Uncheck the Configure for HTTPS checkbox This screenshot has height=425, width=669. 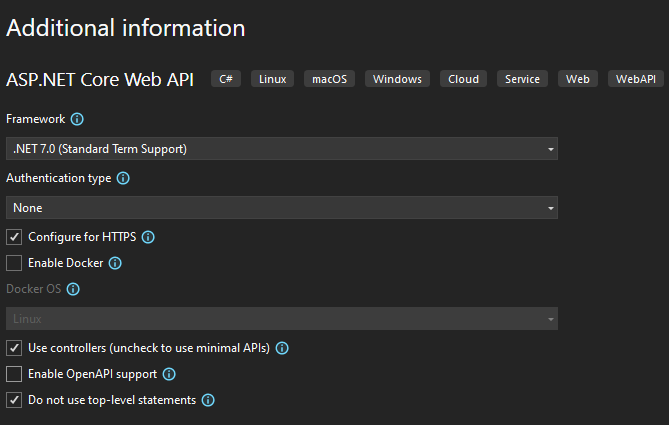(14, 237)
